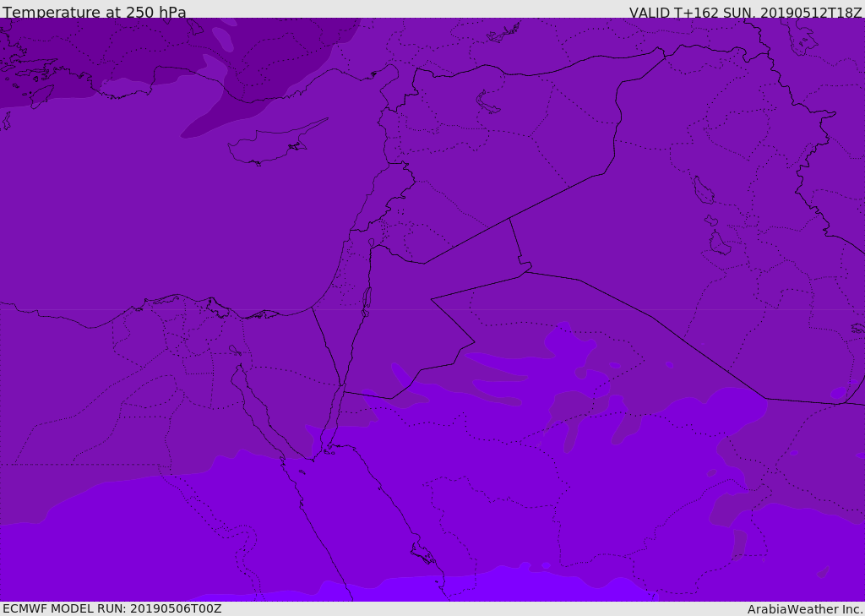Click the 'ECMWF MODEL RUN: 20190506T00Z' text

[112, 608]
